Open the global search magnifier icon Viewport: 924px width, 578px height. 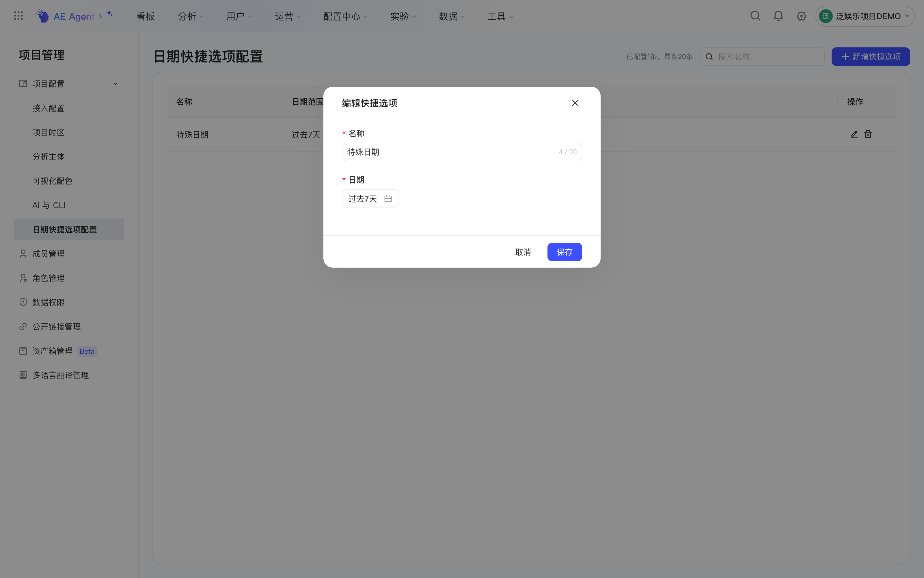[755, 16]
